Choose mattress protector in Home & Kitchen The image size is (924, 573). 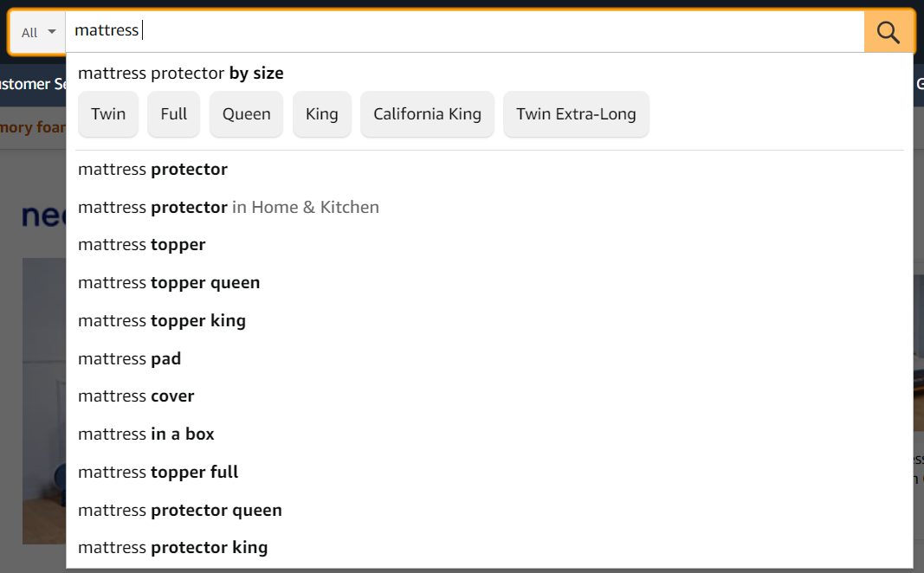(x=229, y=208)
